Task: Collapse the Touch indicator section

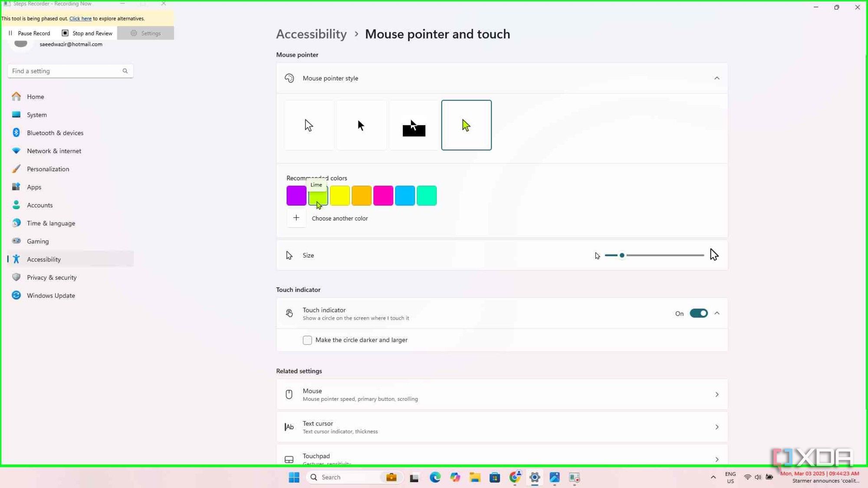Action: tap(717, 313)
